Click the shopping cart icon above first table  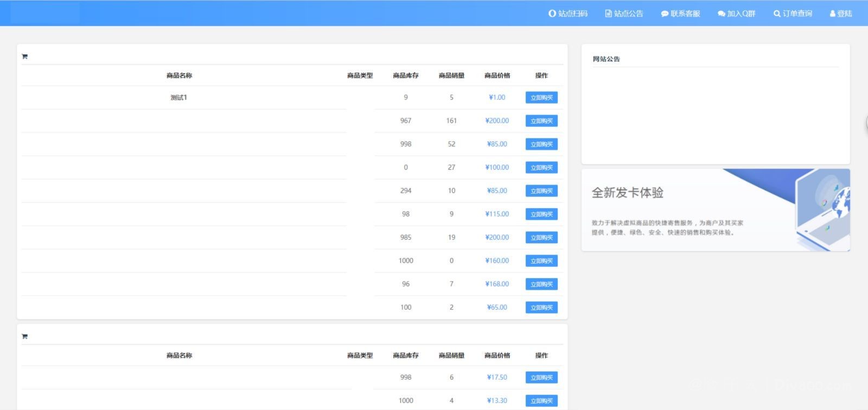point(24,56)
